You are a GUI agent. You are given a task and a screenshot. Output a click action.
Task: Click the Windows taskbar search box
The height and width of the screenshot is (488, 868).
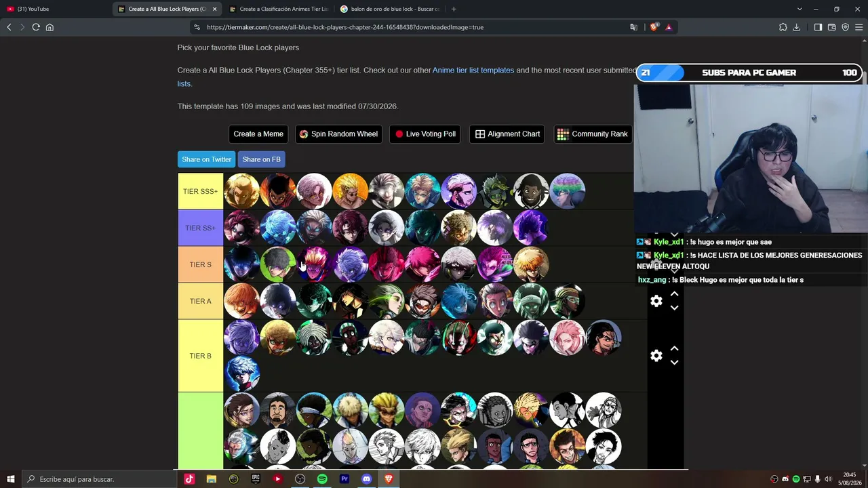pyautogui.click(x=99, y=479)
